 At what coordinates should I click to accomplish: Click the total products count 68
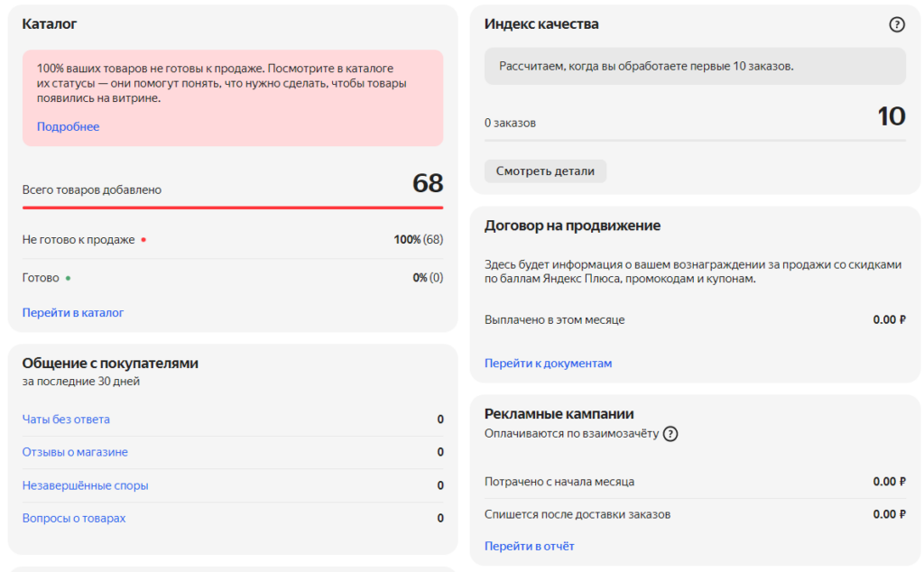point(428,183)
